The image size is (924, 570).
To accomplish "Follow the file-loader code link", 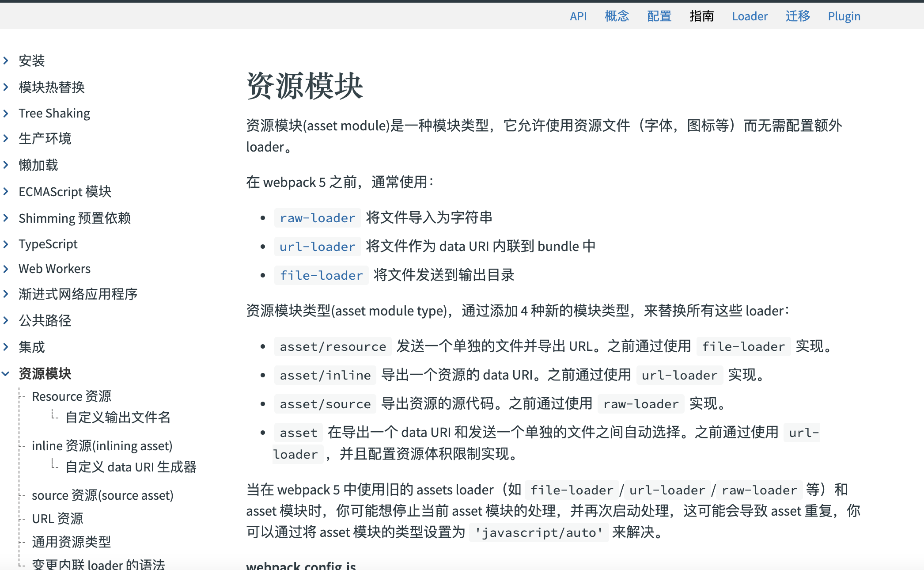I will (x=321, y=275).
